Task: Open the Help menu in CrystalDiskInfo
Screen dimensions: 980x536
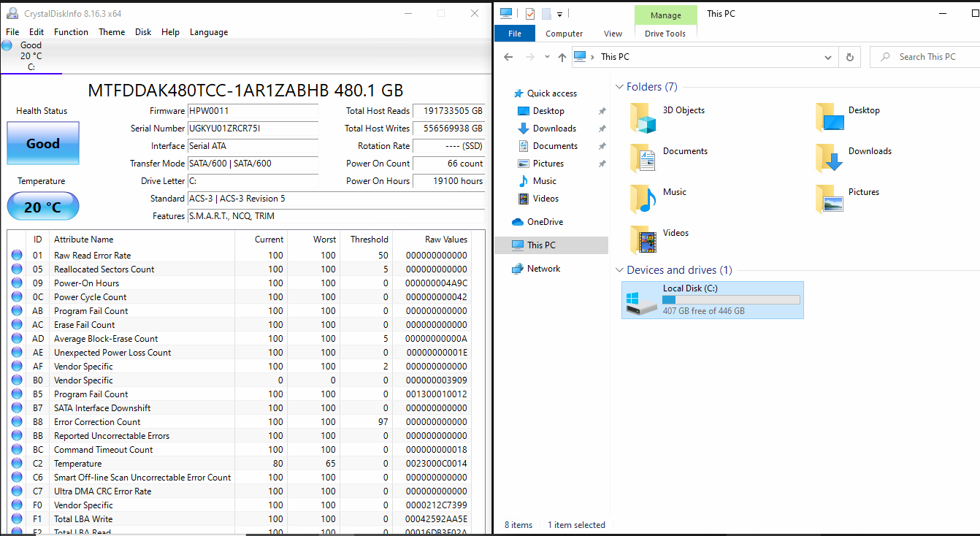Action: (x=170, y=32)
